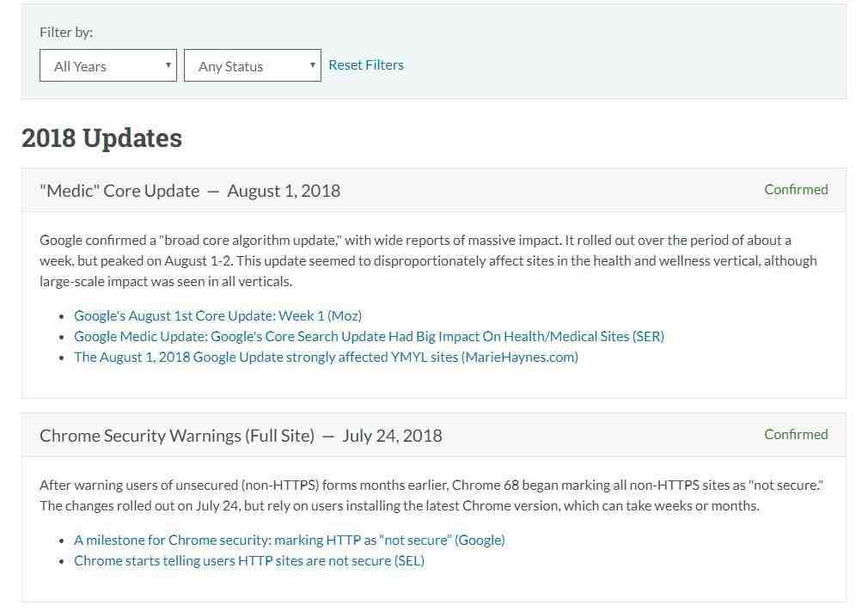This screenshot has height=611, width=868.
Task: Click the 2018 Updates section title
Action: 102,137
